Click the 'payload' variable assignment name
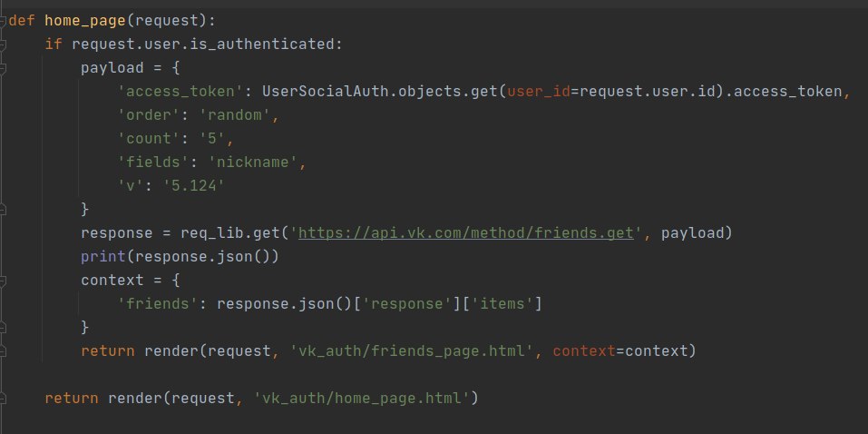 pos(112,68)
